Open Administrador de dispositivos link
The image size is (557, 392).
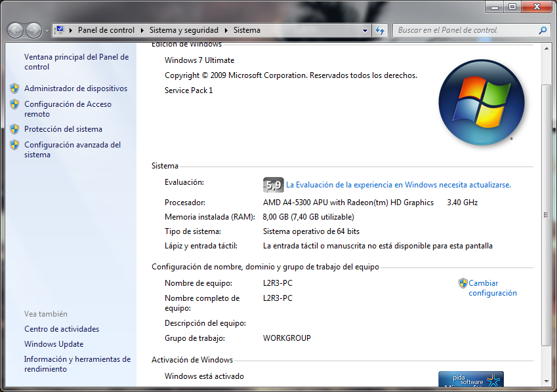click(x=75, y=88)
